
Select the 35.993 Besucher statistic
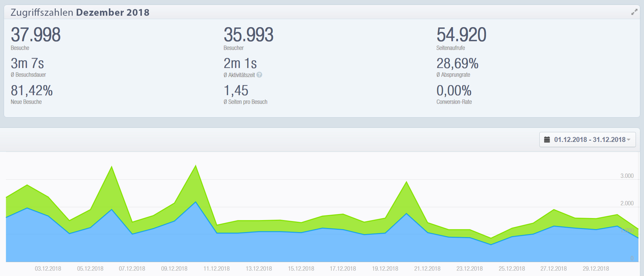coord(248,35)
